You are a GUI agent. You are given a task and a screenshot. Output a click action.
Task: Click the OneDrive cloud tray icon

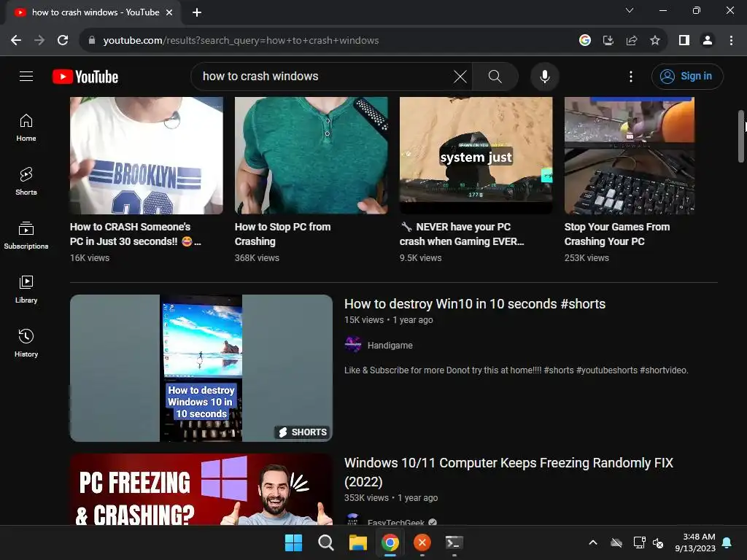pyautogui.click(x=616, y=542)
